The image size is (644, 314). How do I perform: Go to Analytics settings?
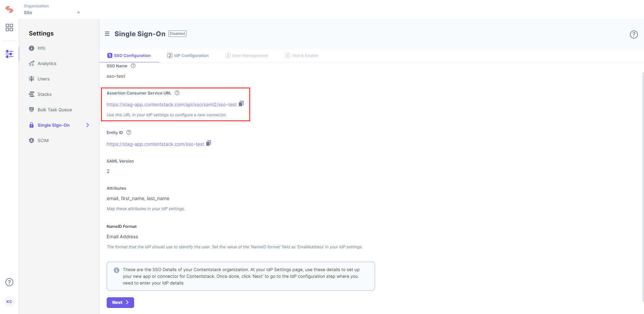47,64
